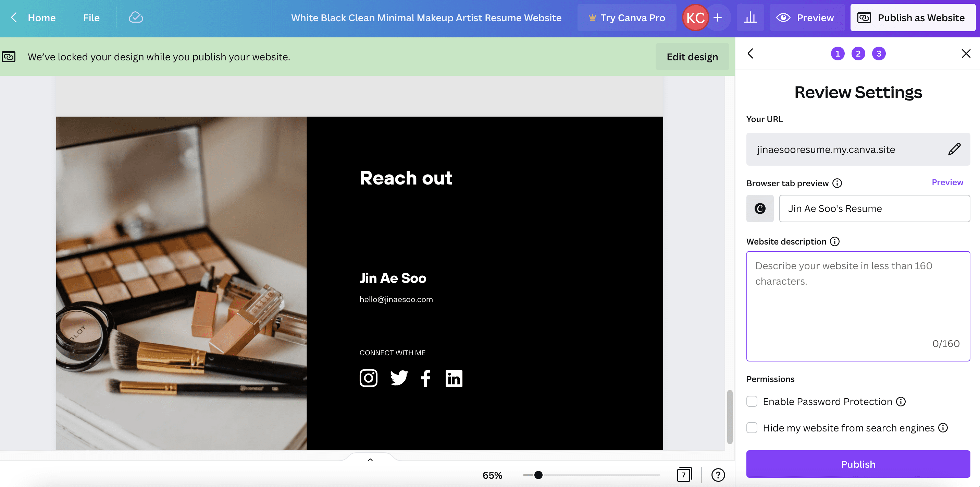Click the Publish as Website icon button
980x487 pixels.
(864, 17)
